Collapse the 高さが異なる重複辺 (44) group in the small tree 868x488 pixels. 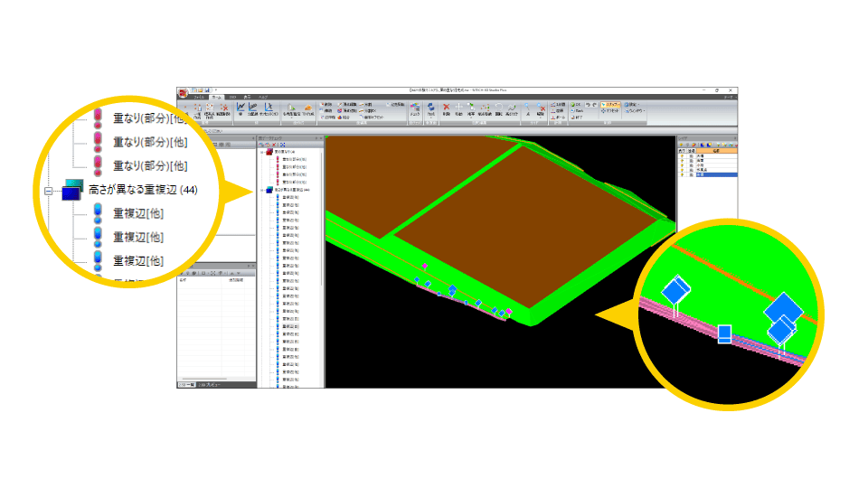tap(262, 190)
